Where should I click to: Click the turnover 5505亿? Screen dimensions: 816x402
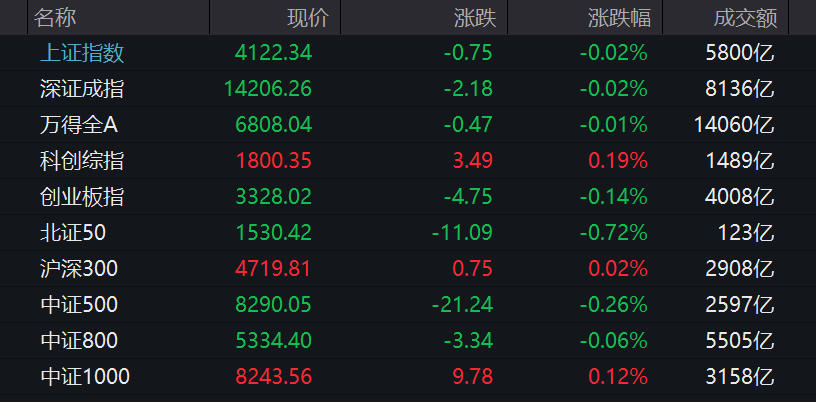coord(740,341)
